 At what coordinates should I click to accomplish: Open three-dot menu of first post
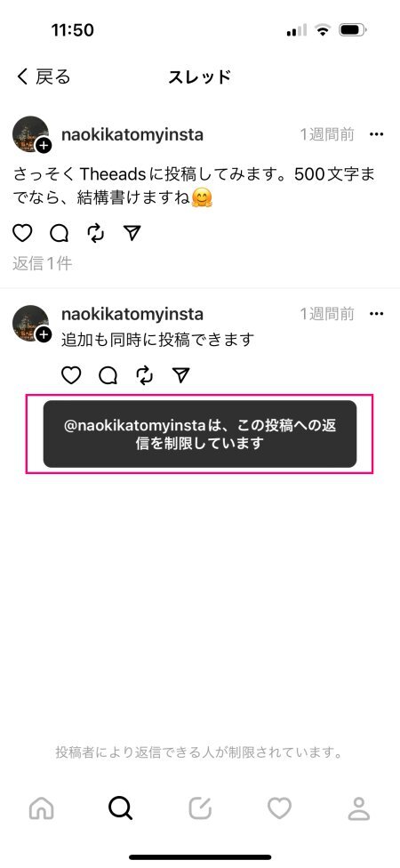point(376,134)
